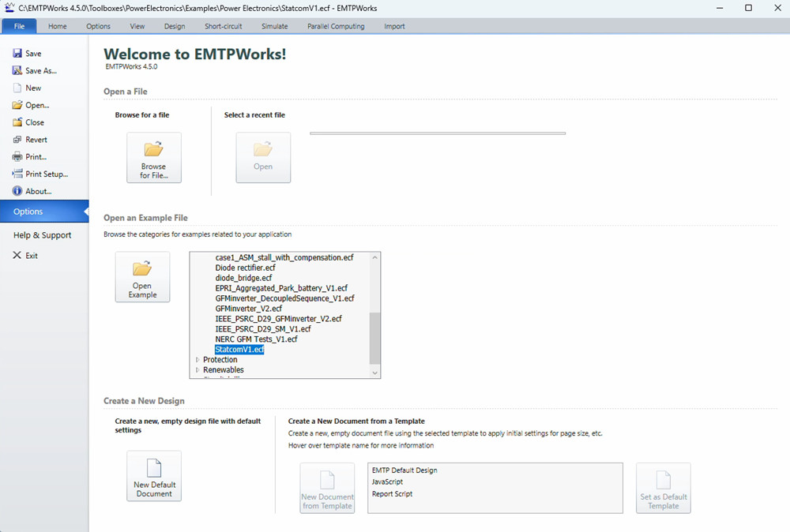Click the About info icon
The height and width of the screenshot is (532, 790).
tap(17, 191)
